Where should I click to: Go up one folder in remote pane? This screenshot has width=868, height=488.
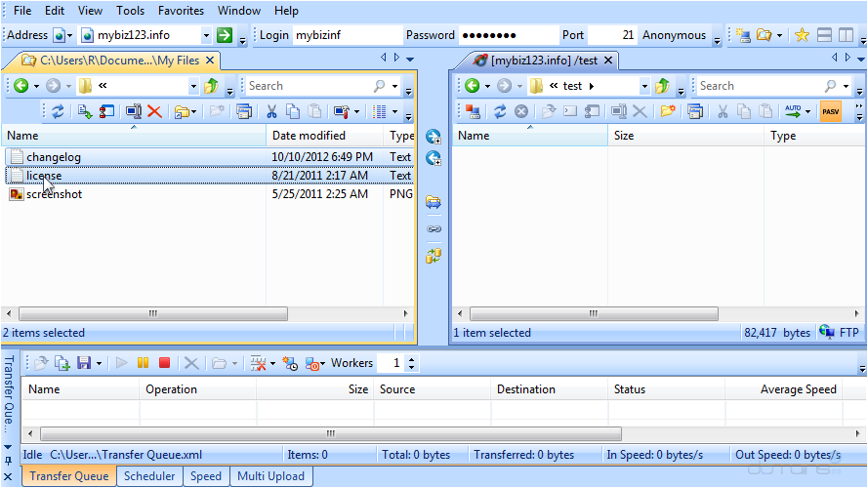point(663,86)
